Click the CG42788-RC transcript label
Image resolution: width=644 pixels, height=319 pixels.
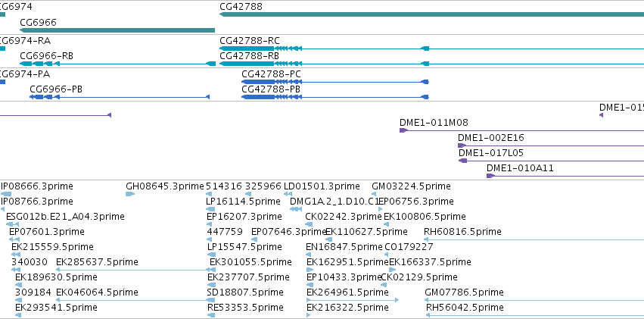pos(250,41)
